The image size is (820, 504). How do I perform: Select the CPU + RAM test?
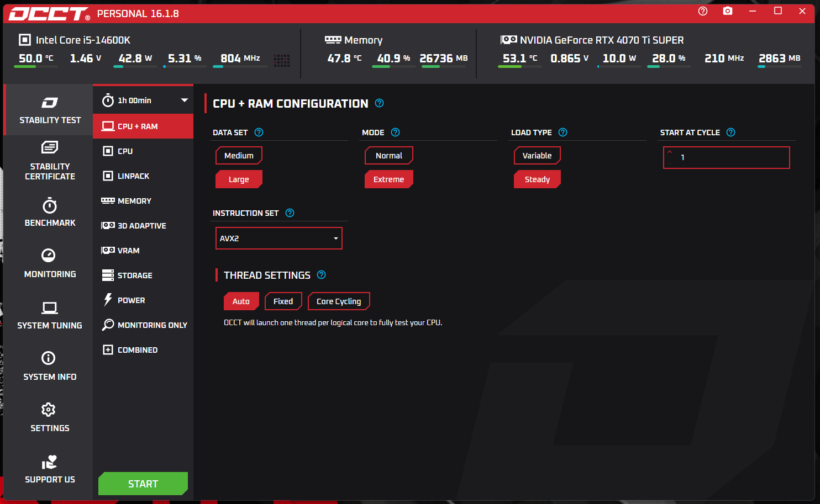[x=143, y=126]
